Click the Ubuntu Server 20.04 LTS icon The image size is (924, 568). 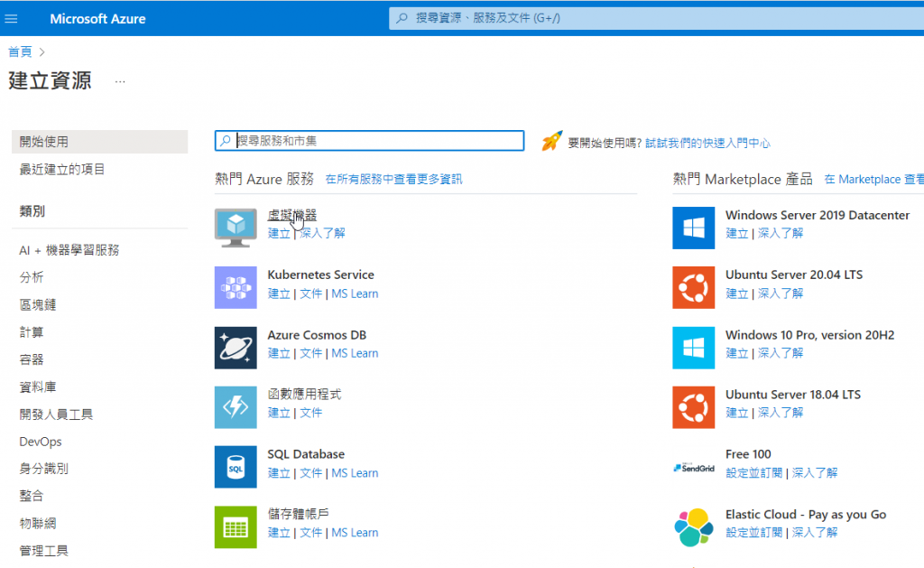[x=694, y=288]
